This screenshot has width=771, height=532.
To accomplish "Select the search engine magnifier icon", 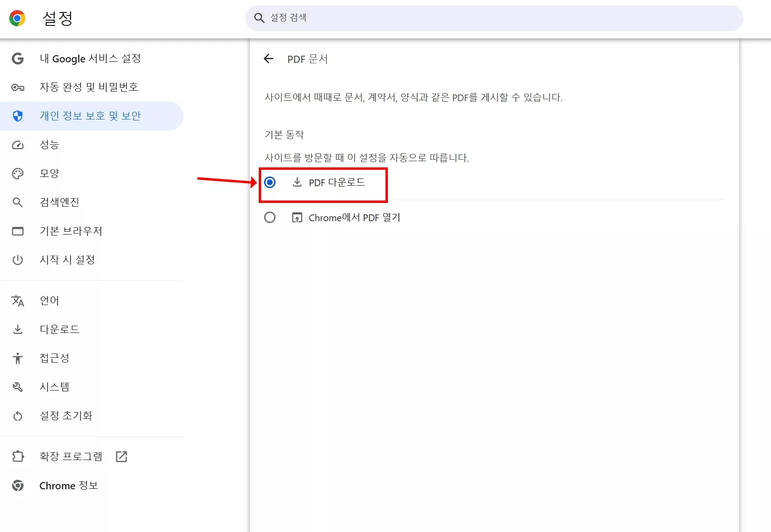I will (18, 202).
